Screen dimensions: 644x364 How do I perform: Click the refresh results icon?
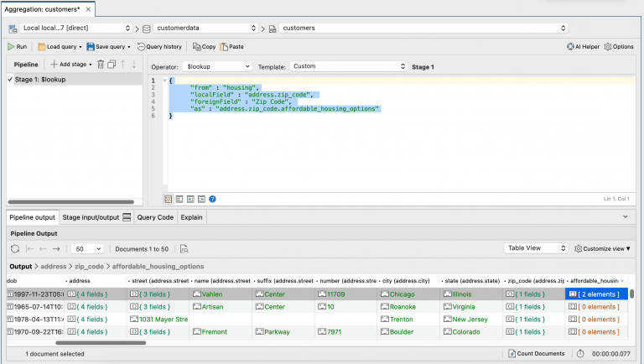[x=14, y=249]
